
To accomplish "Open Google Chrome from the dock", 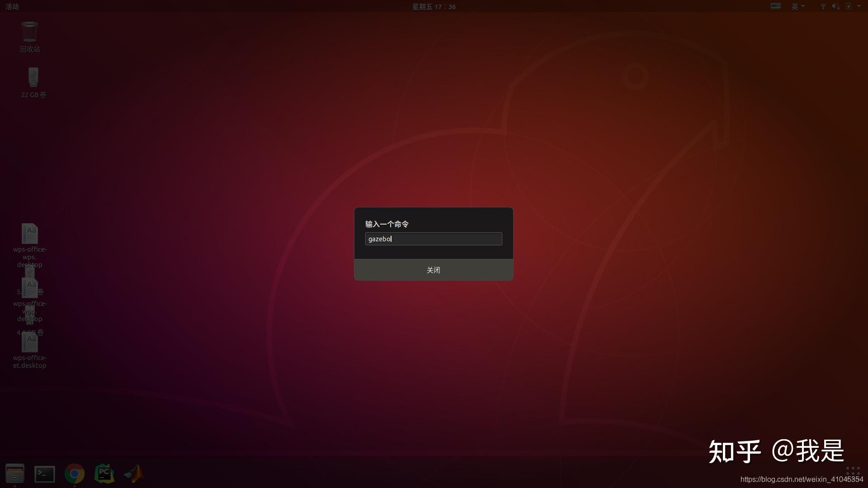I will 75,474.
